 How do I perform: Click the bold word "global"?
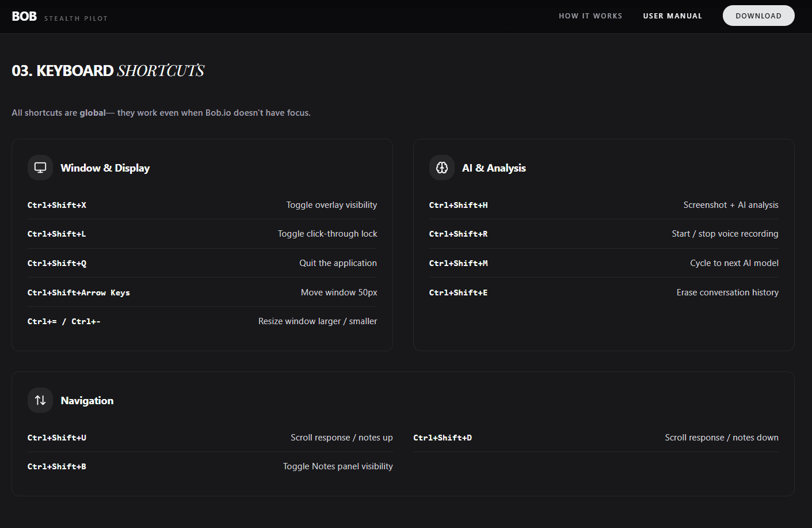pos(93,113)
